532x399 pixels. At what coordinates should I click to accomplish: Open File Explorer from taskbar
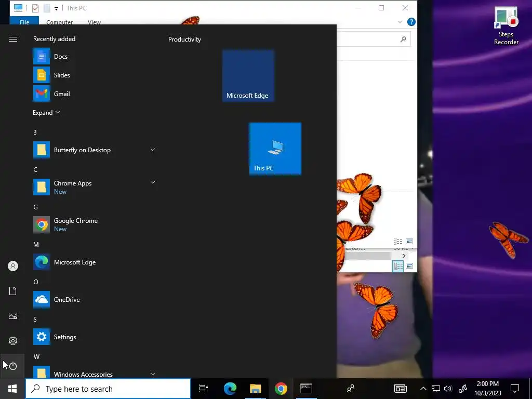(255, 389)
